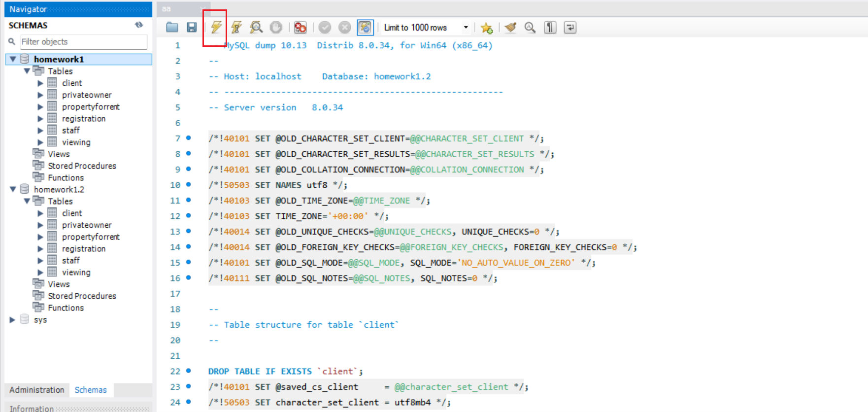Expand the privateowner table under homework1
The width and height of the screenshot is (868, 412).
[40, 95]
